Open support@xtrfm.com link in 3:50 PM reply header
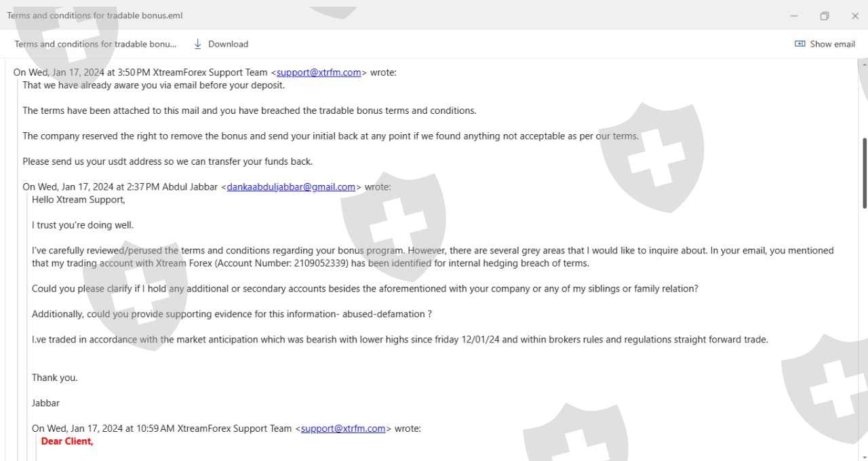The image size is (868, 461). [319, 73]
